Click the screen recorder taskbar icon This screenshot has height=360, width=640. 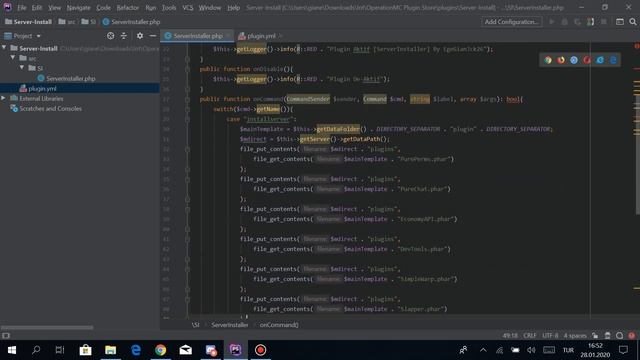click(260, 350)
